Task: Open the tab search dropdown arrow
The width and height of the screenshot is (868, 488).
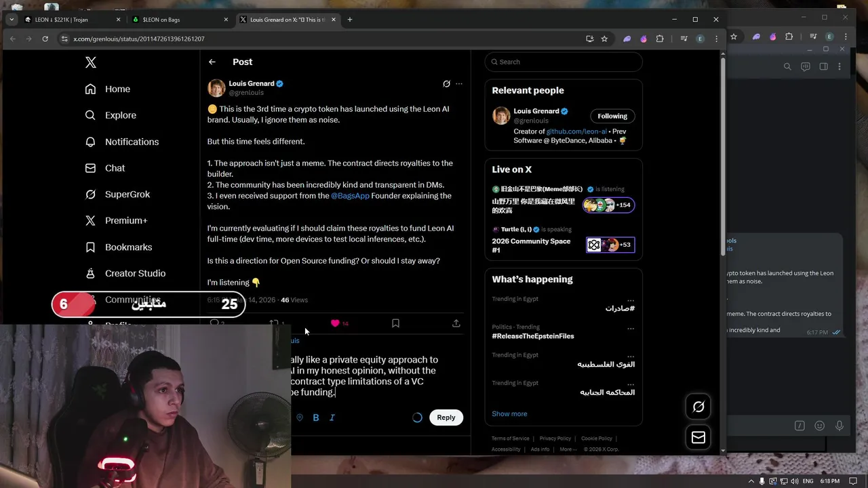Action: 12,20
